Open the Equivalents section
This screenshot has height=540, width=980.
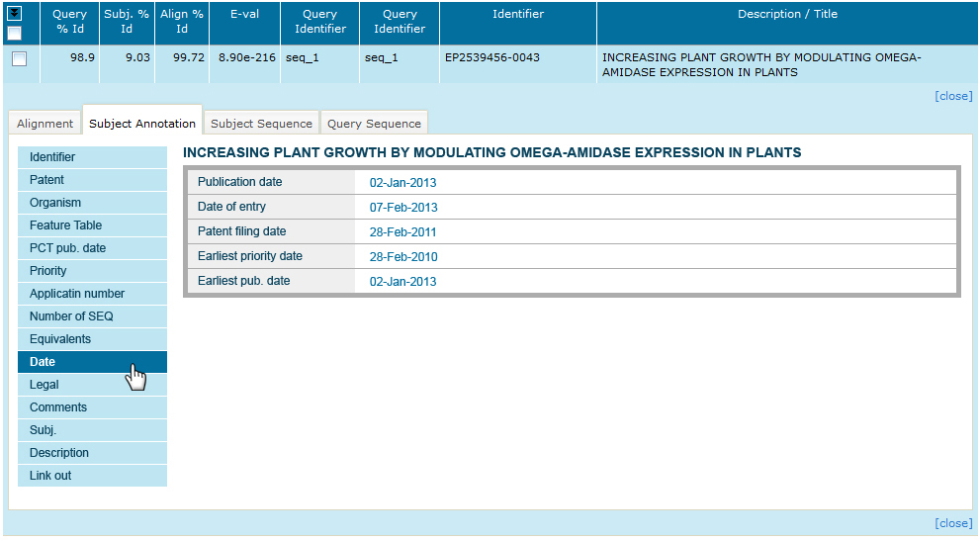pyautogui.click(x=92, y=339)
